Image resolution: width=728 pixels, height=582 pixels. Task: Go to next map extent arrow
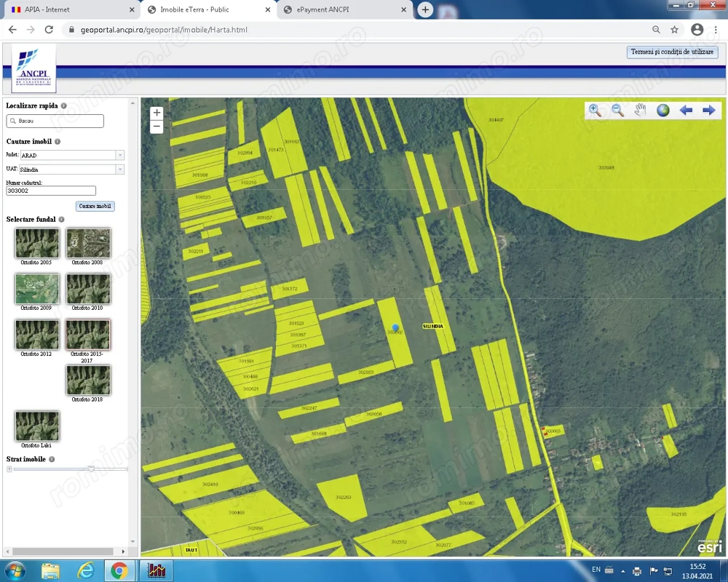pyautogui.click(x=708, y=110)
